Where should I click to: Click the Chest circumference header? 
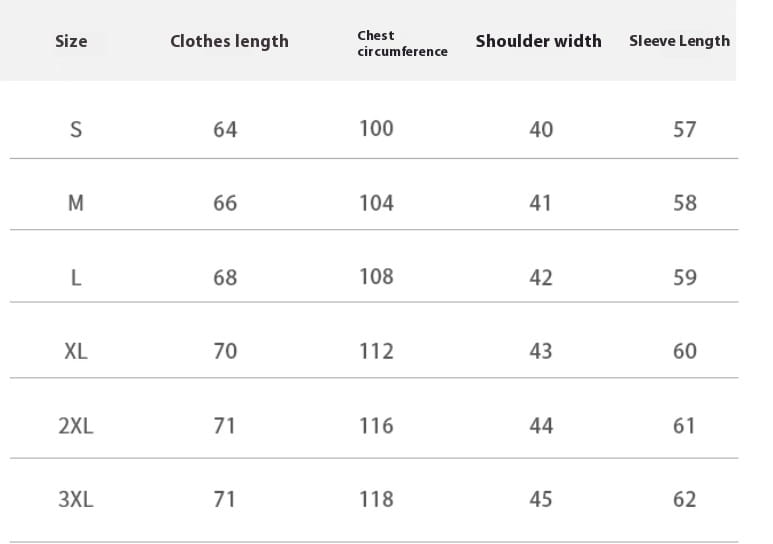(x=402, y=43)
